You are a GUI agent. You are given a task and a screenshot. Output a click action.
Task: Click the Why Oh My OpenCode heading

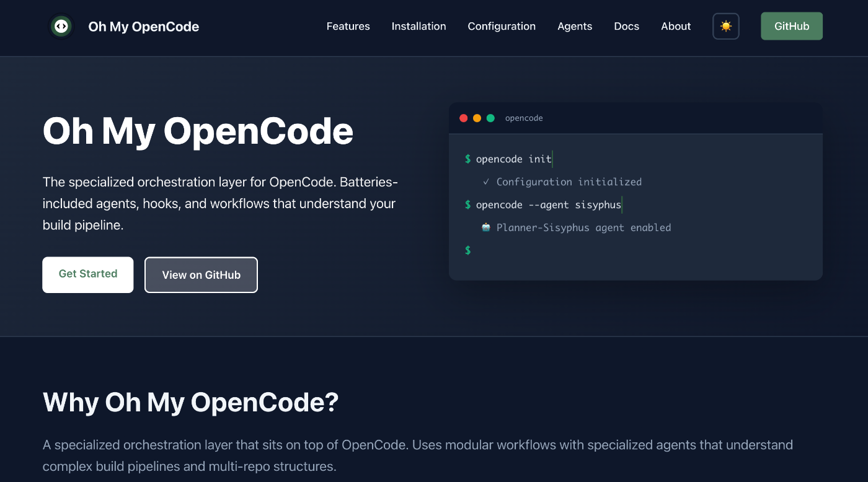coord(190,403)
